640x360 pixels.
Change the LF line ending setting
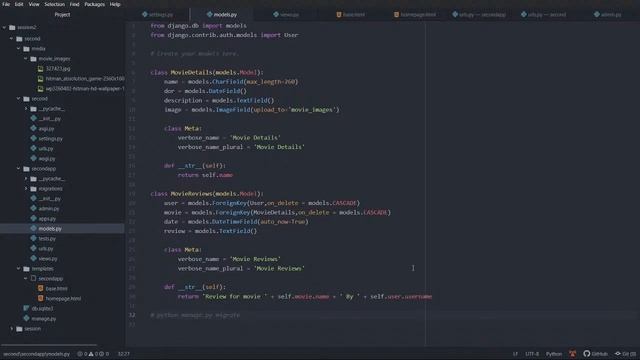pyautogui.click(x=515, y=354)
